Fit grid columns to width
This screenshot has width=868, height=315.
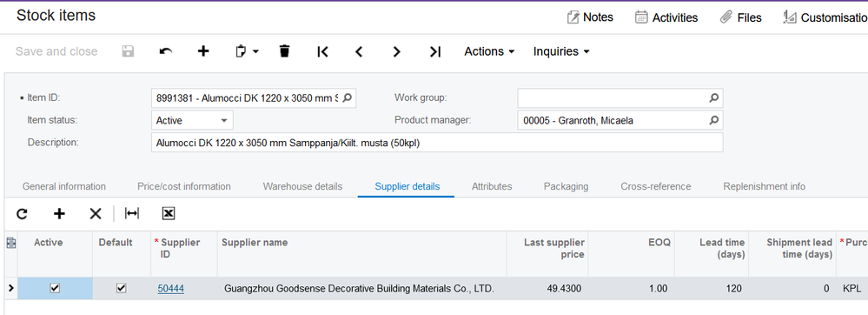coord(132,213)
